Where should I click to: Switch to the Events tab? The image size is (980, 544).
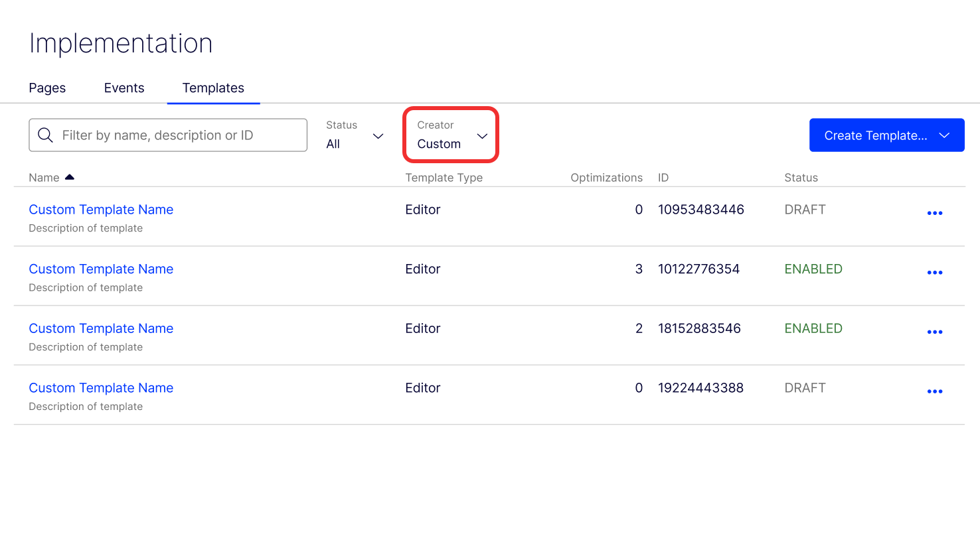[x=124, y=88]
